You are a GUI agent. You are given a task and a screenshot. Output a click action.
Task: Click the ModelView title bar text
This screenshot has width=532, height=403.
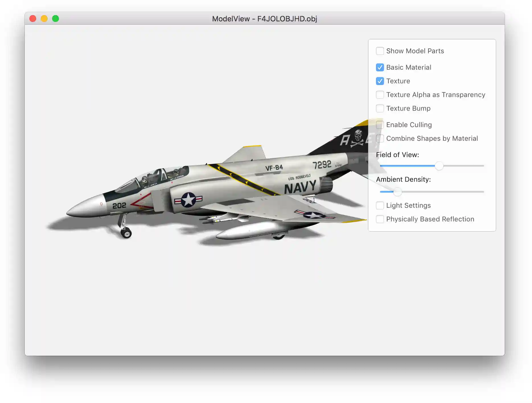pos(264,19)
